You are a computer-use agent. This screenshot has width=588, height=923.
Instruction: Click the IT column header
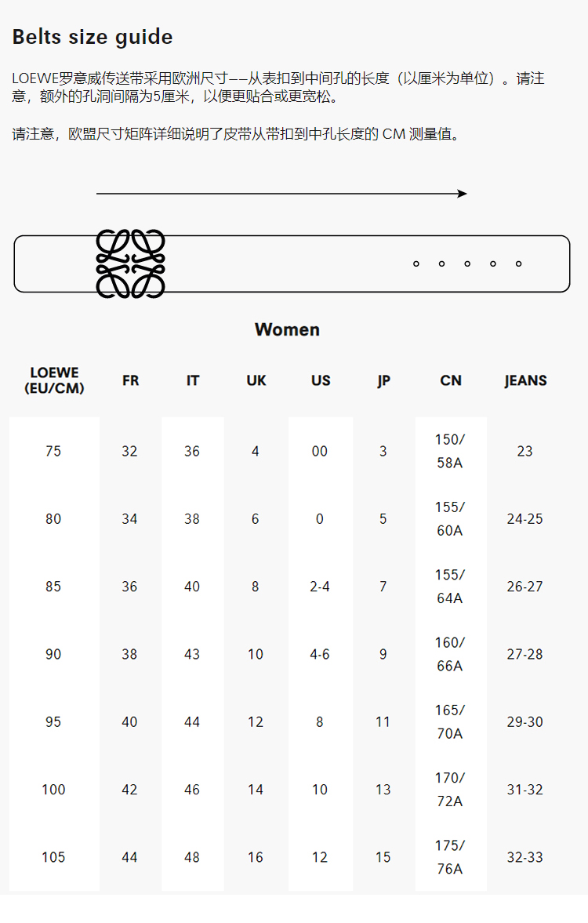[x=193, y=380]
